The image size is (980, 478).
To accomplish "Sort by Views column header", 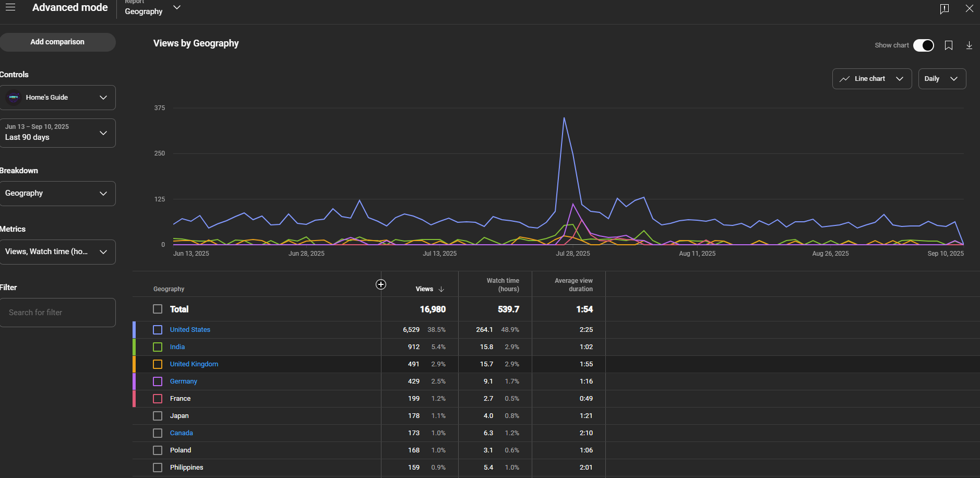I will point(424,289).
